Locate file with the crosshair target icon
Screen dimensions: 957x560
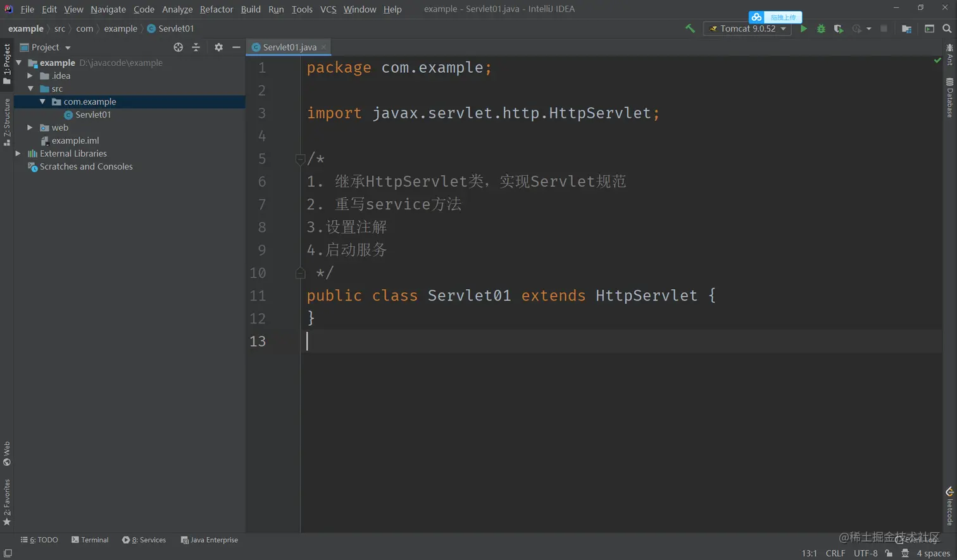click(178, 47)
